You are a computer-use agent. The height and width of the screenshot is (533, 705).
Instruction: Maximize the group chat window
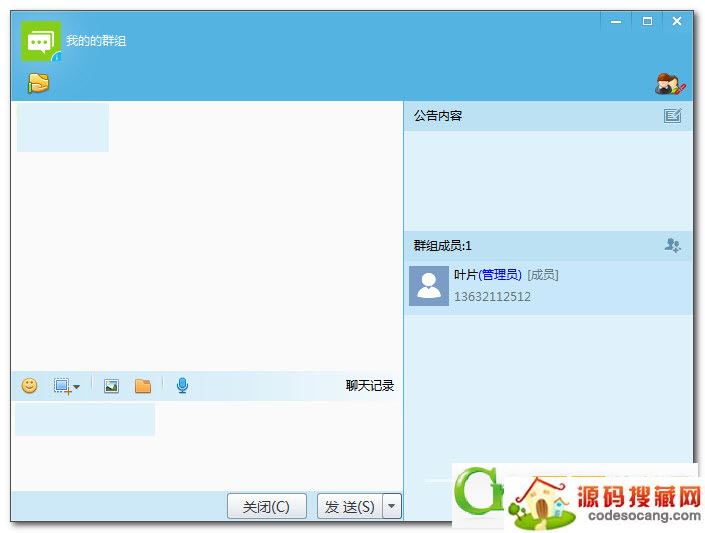[647, 21]
